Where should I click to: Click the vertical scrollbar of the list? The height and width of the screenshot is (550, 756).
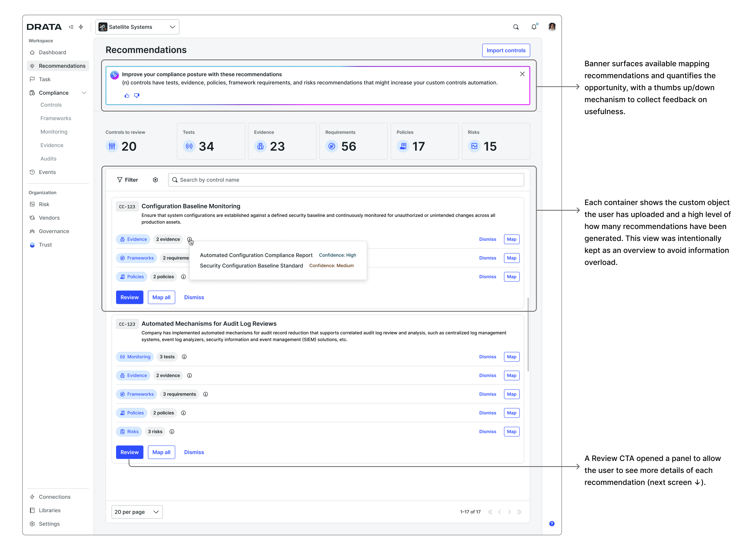(528, 334)
